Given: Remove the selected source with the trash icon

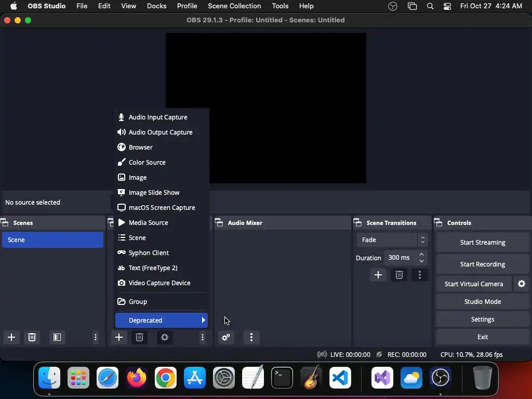Looking at the screenshot, I should (x=139, y=337).
